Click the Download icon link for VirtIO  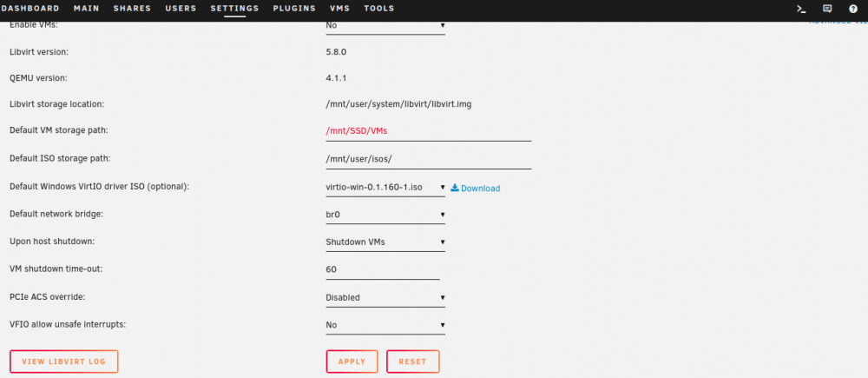point(476,189)
